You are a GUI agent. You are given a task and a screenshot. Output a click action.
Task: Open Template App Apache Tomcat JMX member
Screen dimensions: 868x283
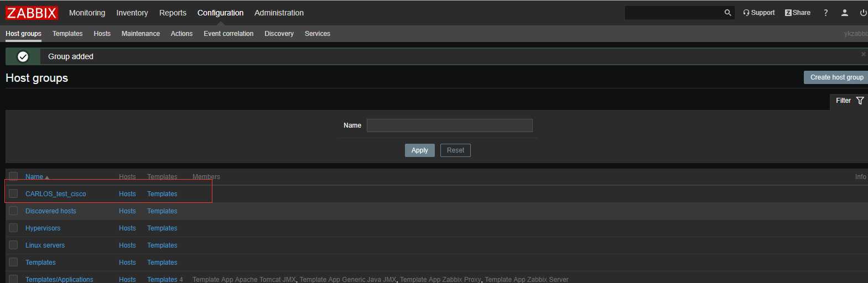244,279
